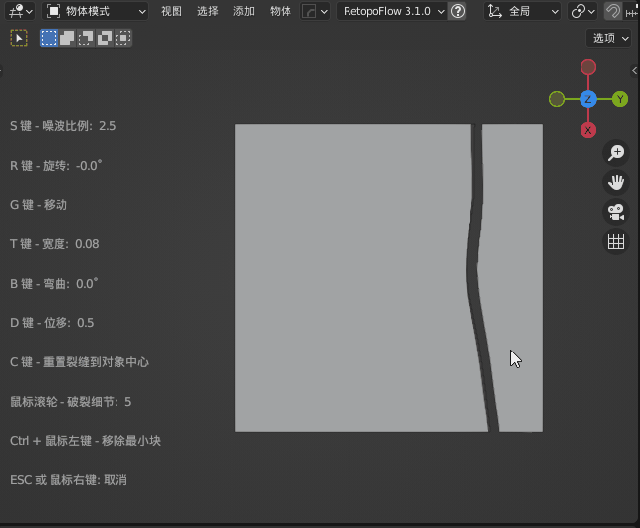Open the 添加 menu

(244, 11)
